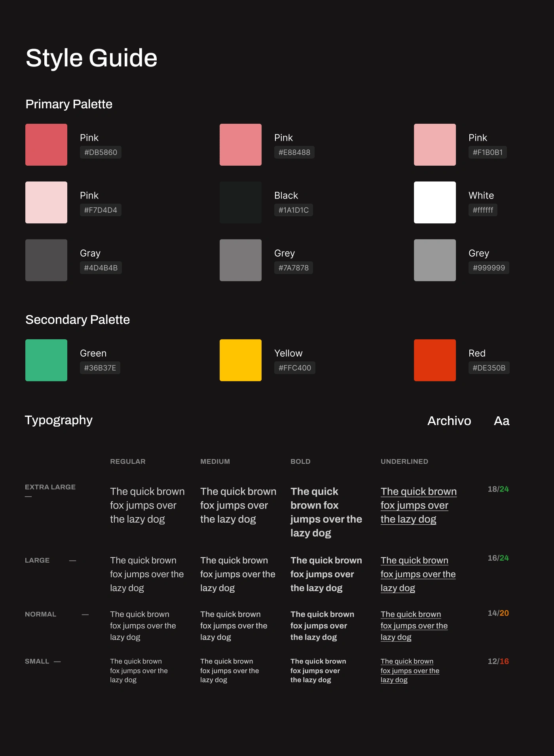Click the #FFC400 hex code label
554x756 pixels.
(294, 368)
